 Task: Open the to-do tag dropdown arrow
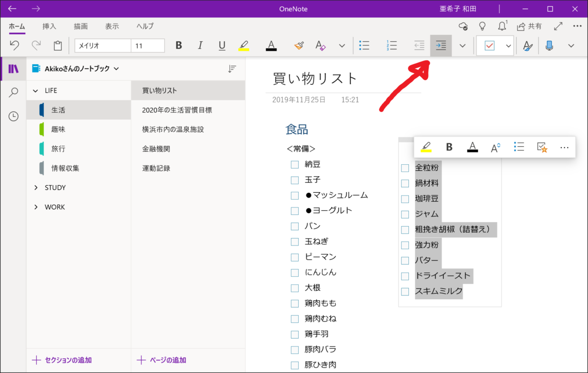(508, 45)
